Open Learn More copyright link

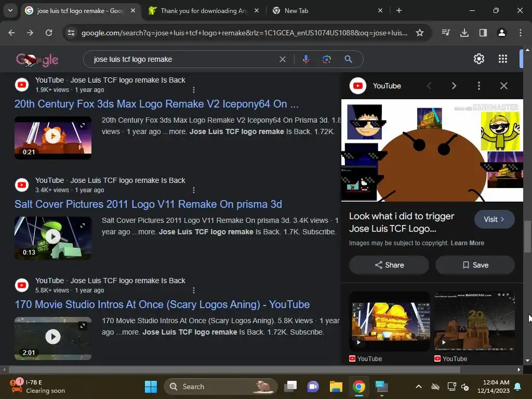(x=467, y=243)
